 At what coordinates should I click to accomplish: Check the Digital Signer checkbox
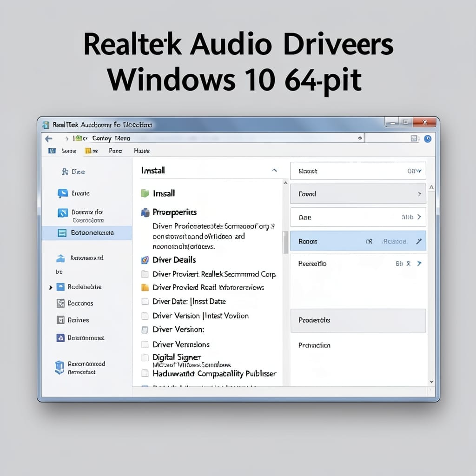click(x=145, y=357)
